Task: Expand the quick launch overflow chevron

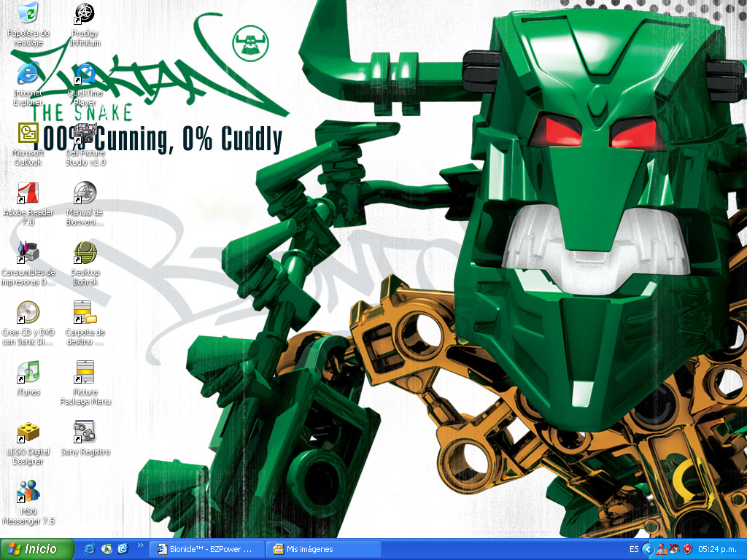Action: [140, 548]
